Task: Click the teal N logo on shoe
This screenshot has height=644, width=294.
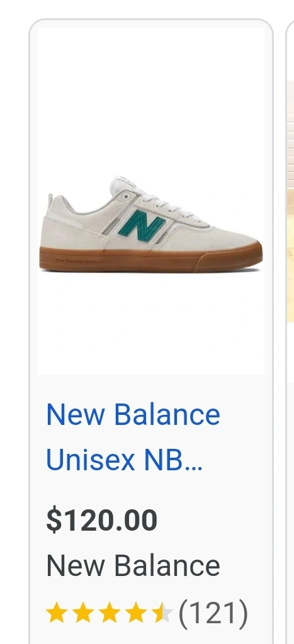Action: click(141, 224)
